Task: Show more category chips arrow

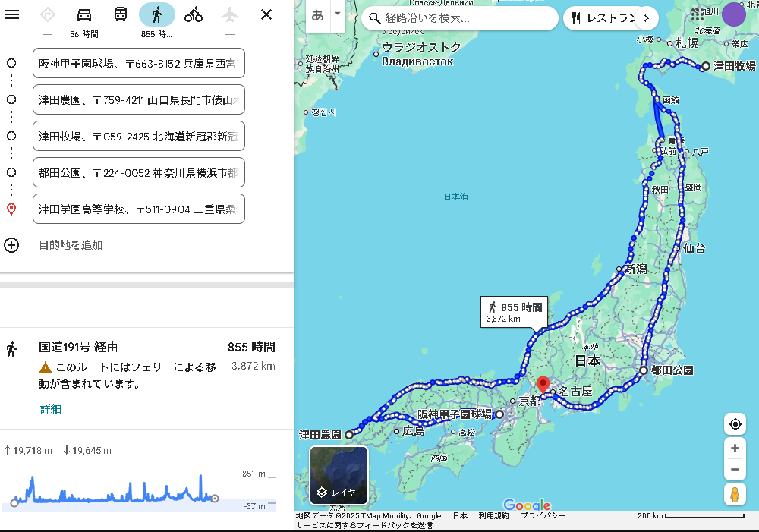Action: 647,18
